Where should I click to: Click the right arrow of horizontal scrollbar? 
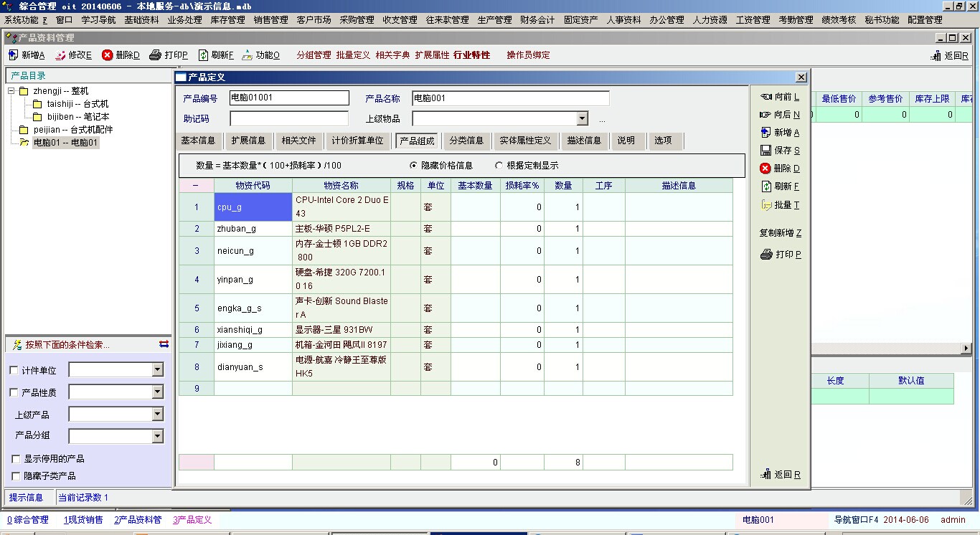966,349
